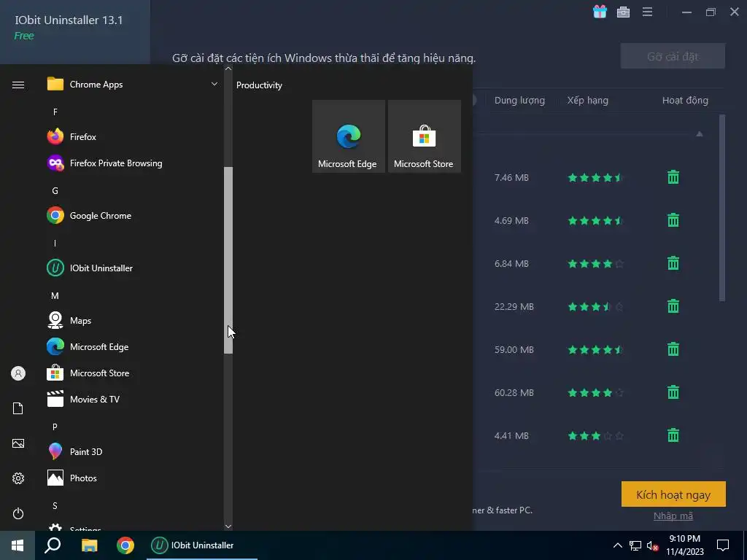Image resolution: width=747 pixels, height=560 pixels.
Task: Click the Microsoft Edge tile under Productivity
Action: click(x=348, y=136)
